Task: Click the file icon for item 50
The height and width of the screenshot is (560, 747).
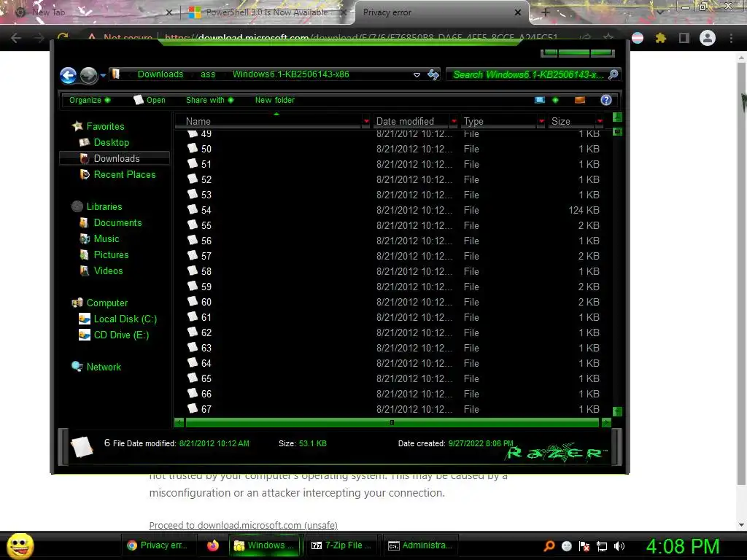Action: click(193, 149)
